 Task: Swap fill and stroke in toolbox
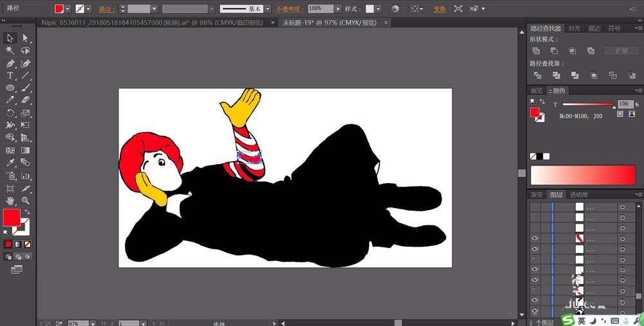27,212
